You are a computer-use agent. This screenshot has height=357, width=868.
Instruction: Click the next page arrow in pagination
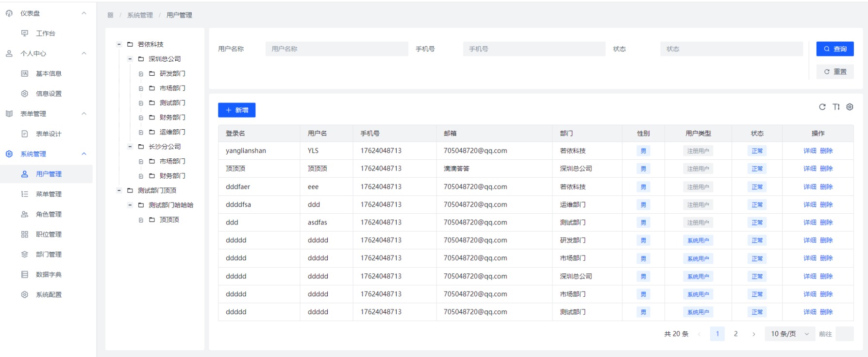pos(753,334)
